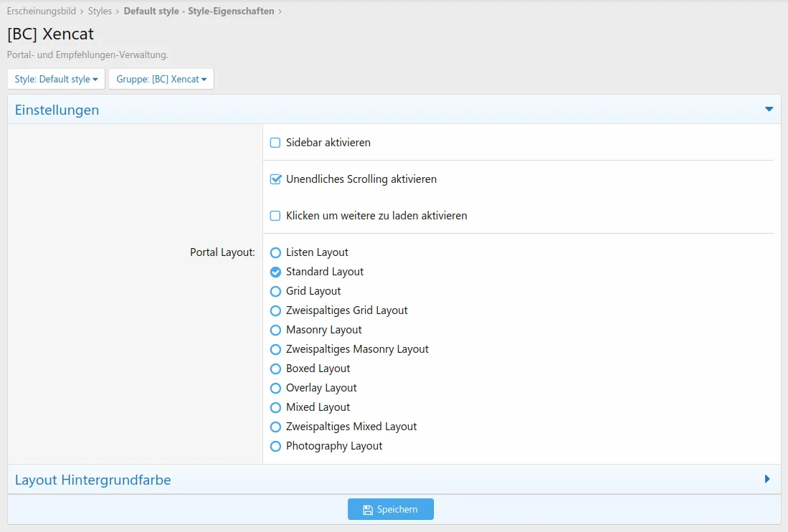Image resolution: width=788 pixels, height=532 pixels.
Task: Click the Speichern save button
Action: 390,509
